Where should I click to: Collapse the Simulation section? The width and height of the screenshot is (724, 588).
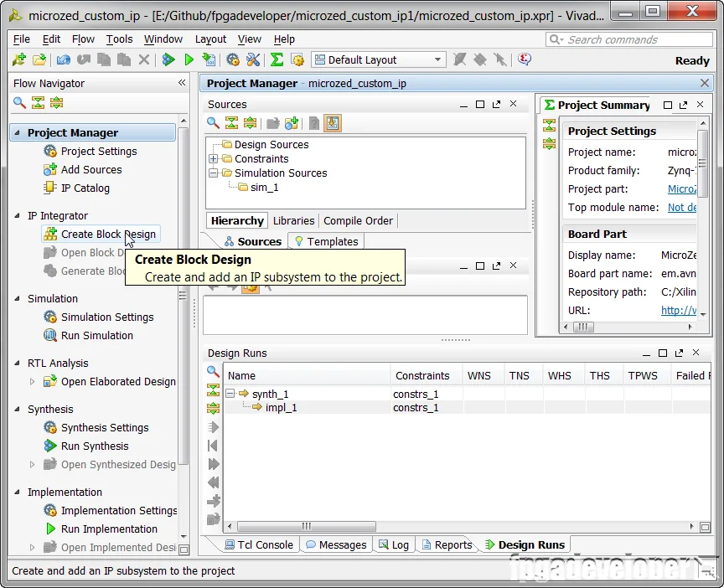(x=17, y=299)
